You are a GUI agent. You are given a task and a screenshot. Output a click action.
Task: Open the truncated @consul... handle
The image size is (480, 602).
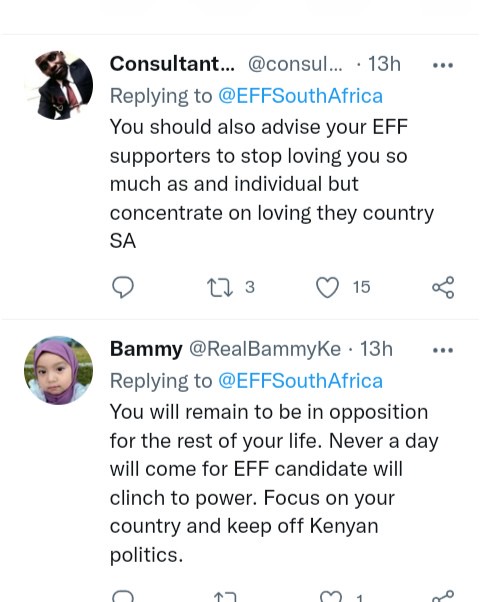coord(295,64)
